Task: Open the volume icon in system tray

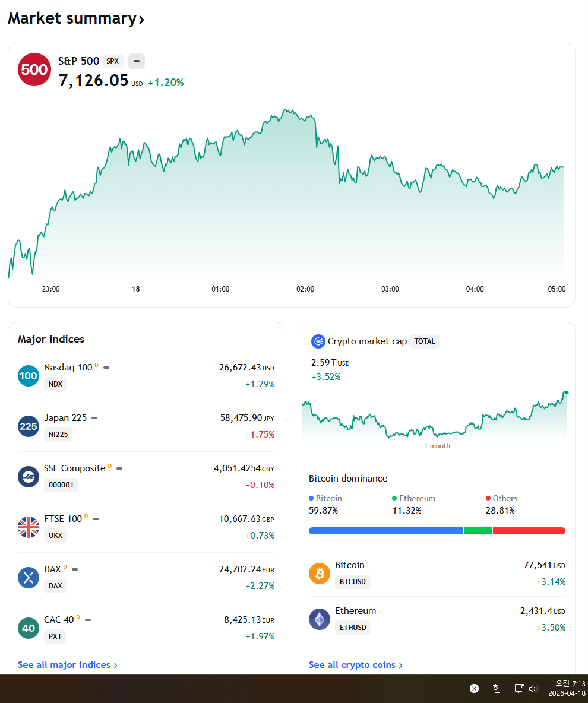Action: click(x=533, y=689)
